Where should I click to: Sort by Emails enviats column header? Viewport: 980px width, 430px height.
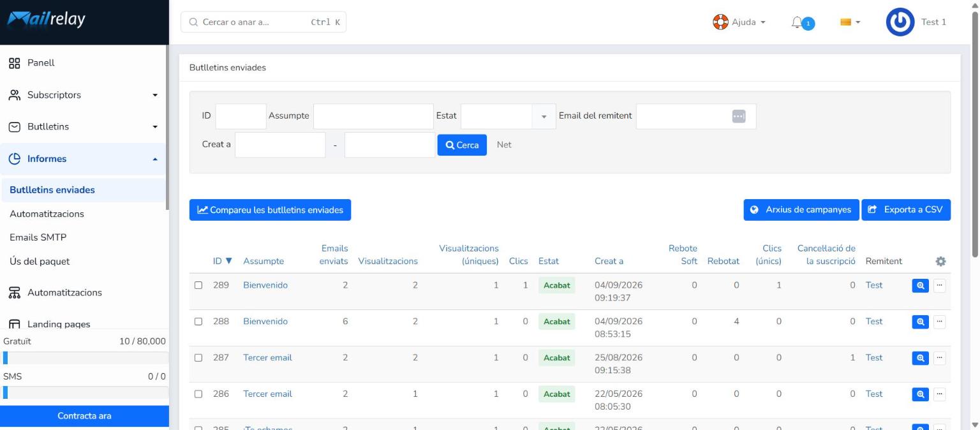pyautogui.click(x=334, y=255)
